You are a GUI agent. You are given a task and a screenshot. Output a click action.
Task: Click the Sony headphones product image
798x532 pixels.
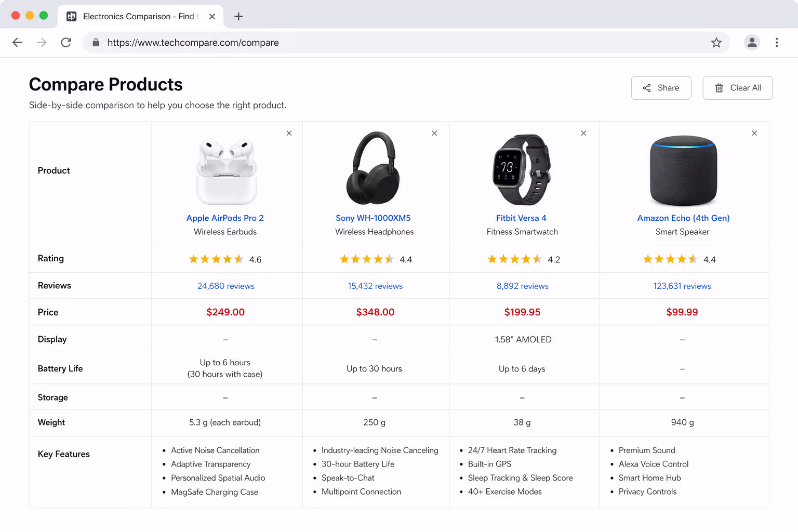[x=373, y=168]
